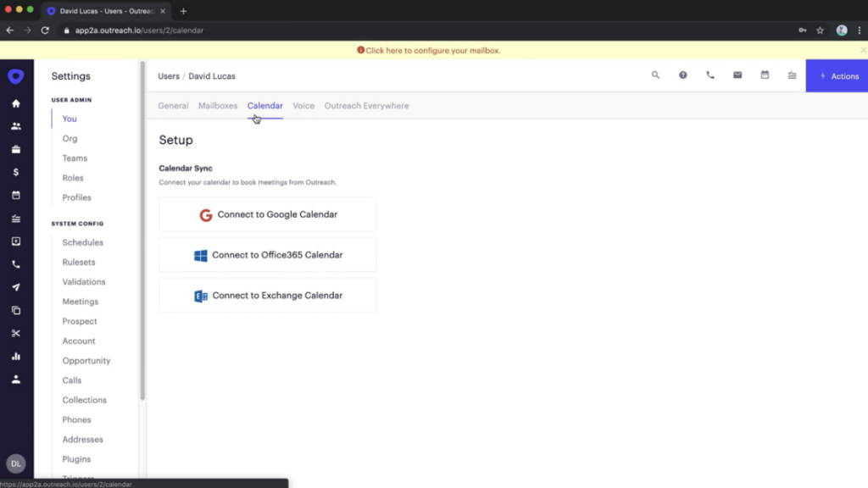Bookmark this page with star icon
This screenshot has height=488, width=868.
pyautogui.click(x=820, y=30)
